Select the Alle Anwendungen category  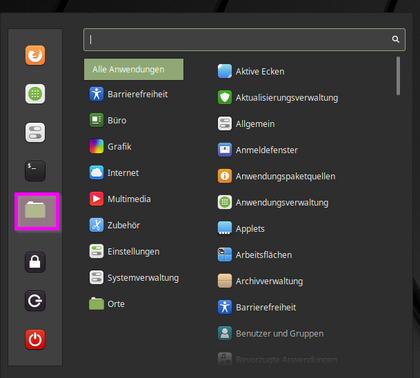click(x=134, y=69)
